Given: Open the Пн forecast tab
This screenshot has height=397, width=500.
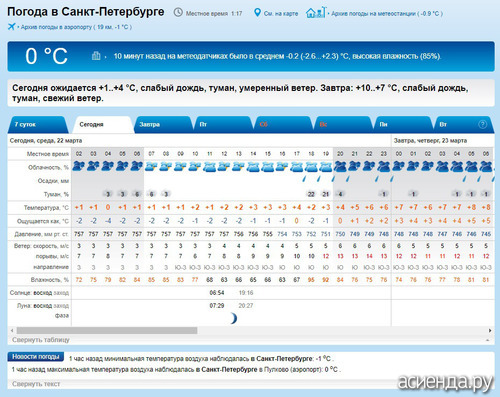Looking at the screenshot, I should point(403,124).
